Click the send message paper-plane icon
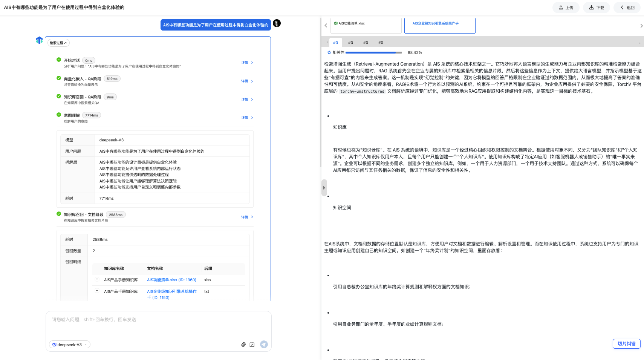 coord(264,345)
